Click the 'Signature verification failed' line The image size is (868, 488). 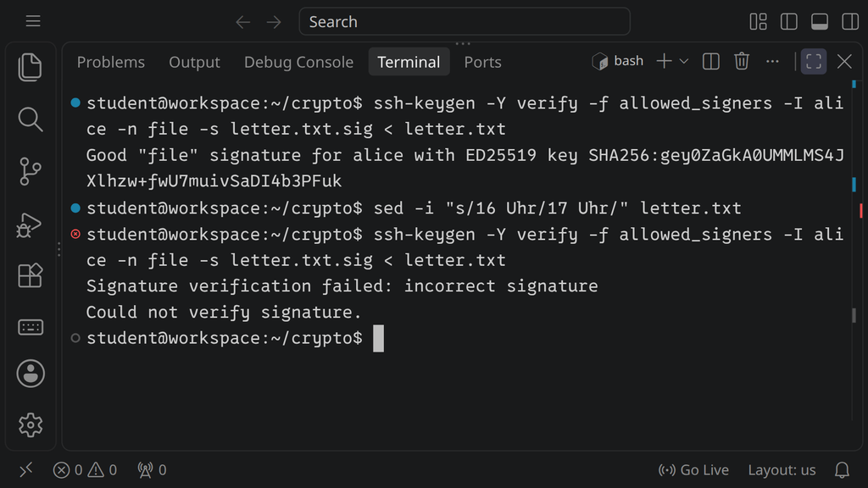point(342,286)
